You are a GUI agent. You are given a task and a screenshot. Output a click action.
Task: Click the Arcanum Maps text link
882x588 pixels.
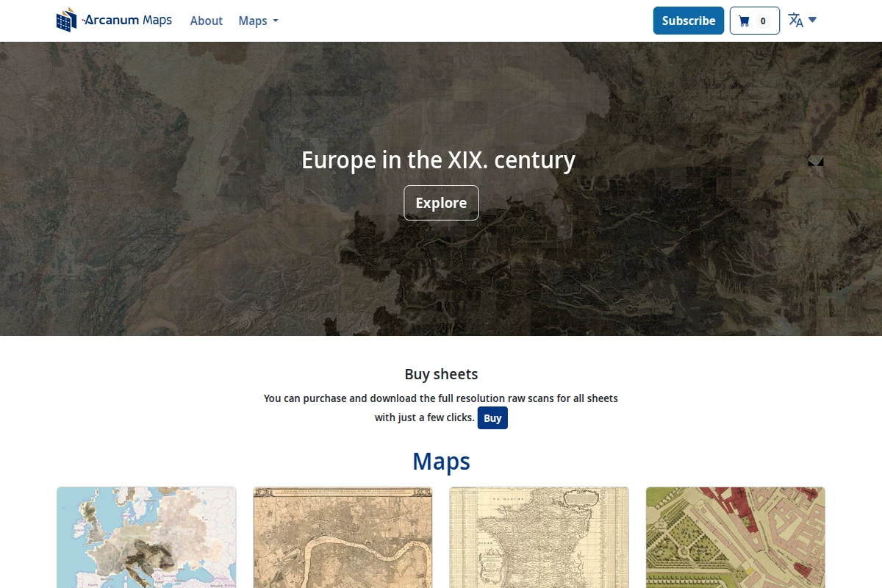coord(126,20)
